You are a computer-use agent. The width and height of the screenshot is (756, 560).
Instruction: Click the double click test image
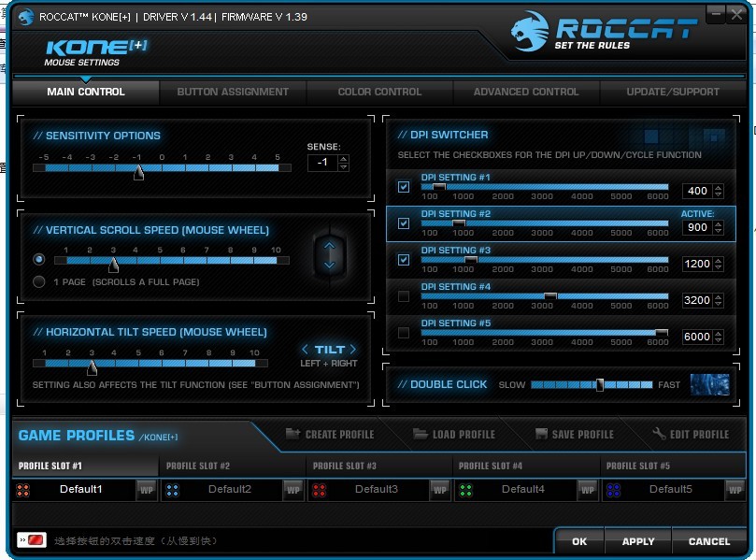709,384
